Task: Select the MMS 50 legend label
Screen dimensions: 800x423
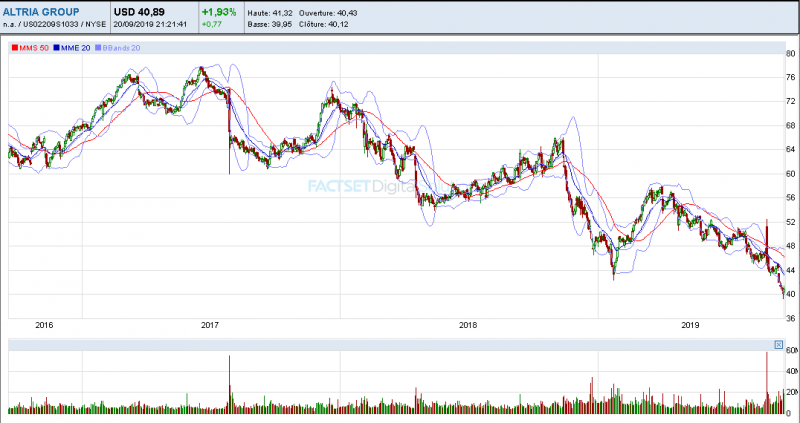Action: 34,48
